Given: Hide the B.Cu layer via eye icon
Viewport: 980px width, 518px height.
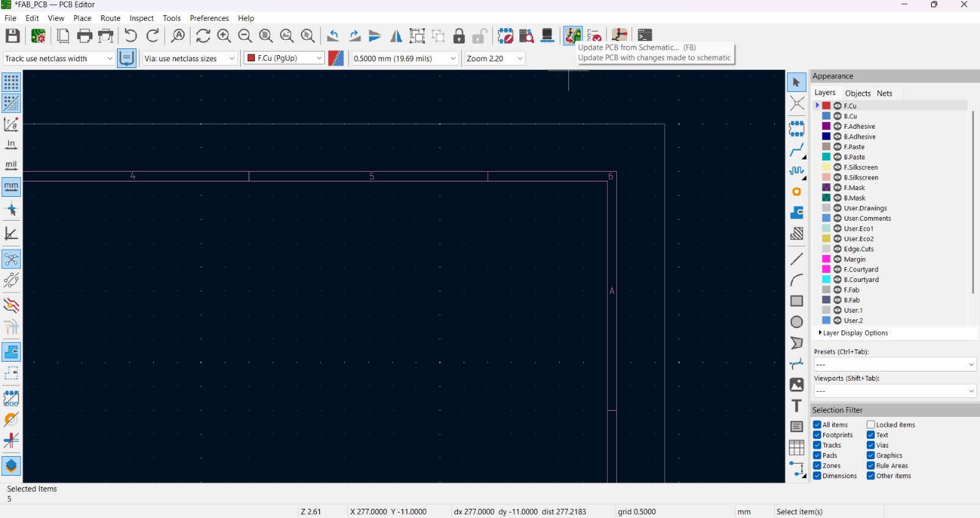Looking at the screenshot, I should click(837, 116).
